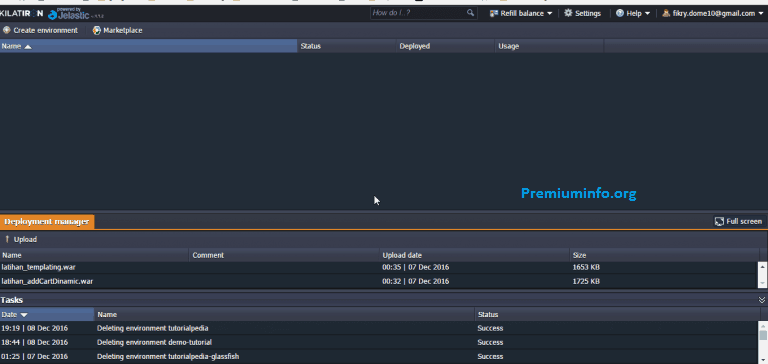Image resolution: width=768 pixels, height=364 pixels.
Task: Click the Full screen button label
Action: 744,221
